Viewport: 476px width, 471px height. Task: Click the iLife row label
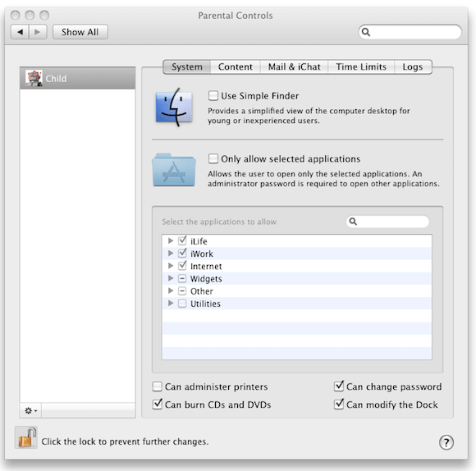click(199, 241)
